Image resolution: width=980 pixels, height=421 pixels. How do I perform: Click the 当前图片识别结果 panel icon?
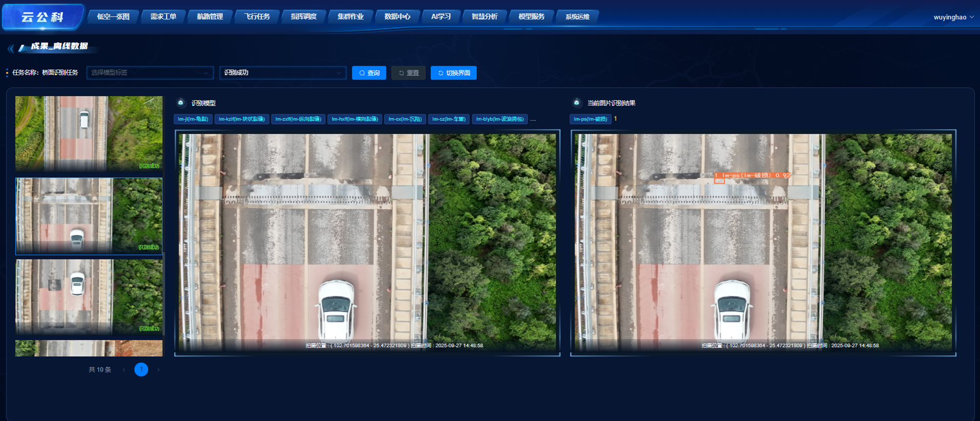click(577, 103)
